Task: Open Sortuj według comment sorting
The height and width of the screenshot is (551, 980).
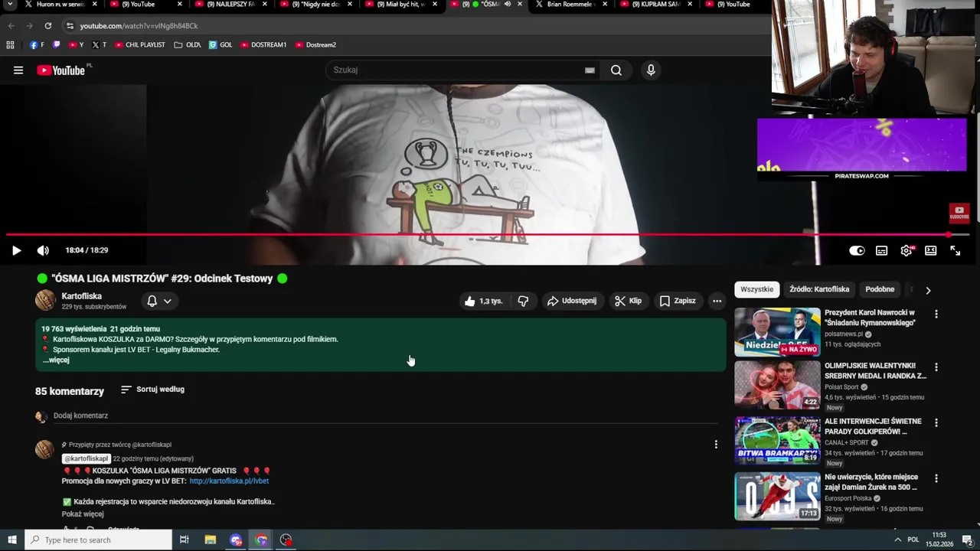Action: [152, 390]
